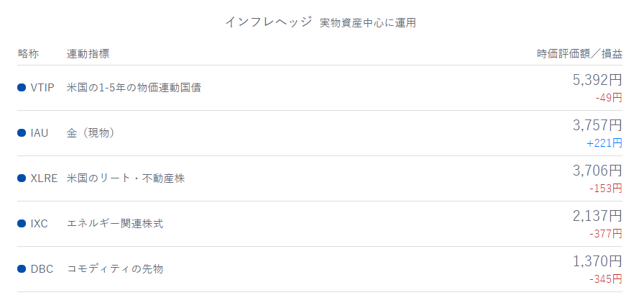Click the blue dot beside IXC

(22, 224)
